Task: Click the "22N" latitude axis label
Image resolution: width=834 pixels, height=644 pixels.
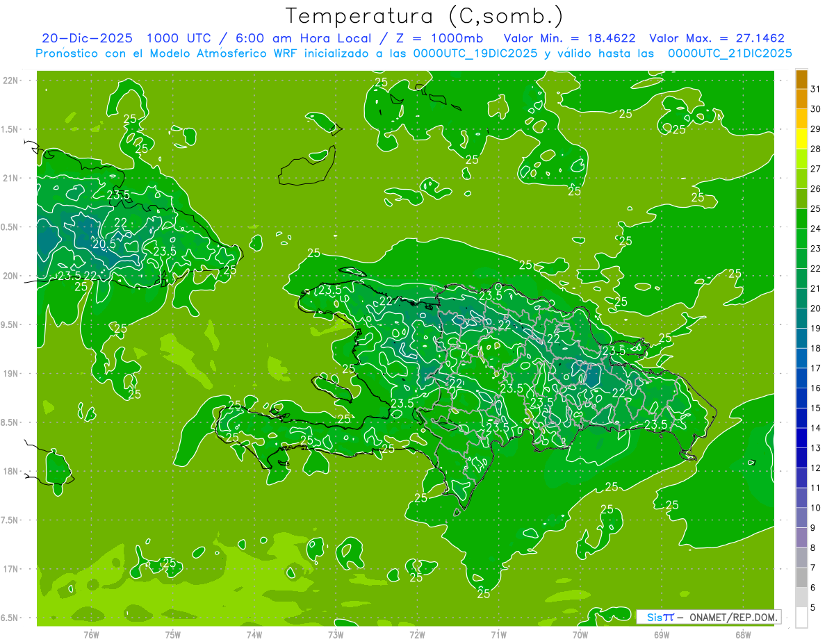Action: click(x=11, y=81)
